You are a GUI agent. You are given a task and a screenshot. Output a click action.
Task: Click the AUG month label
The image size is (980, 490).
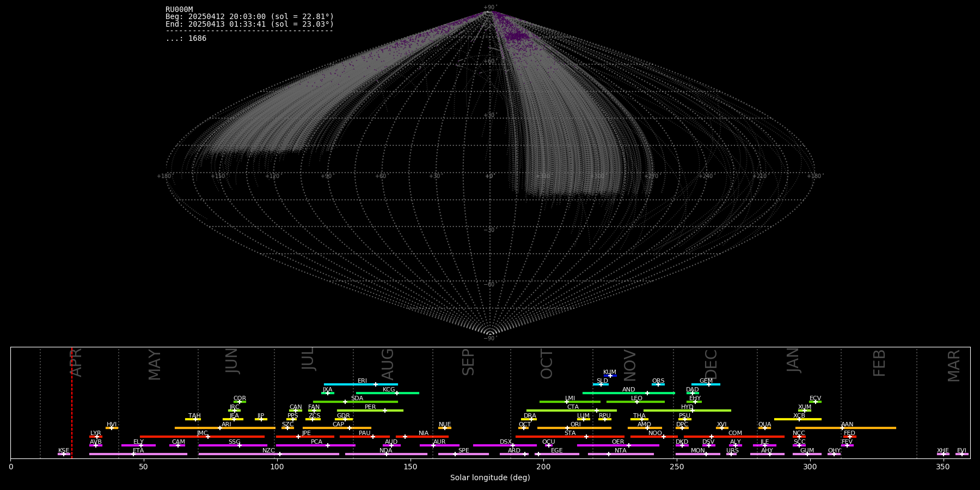388,364
